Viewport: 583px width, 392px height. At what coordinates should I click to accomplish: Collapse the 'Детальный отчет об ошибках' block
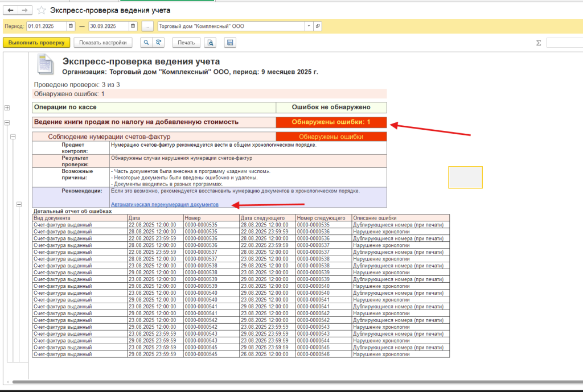pyautogui.click(x=19, y=204)
